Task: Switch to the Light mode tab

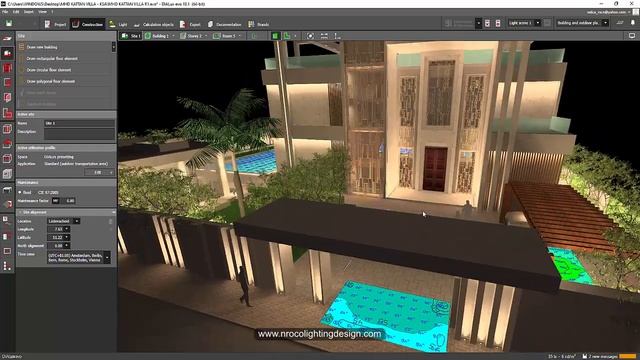Action: coord(118,24)
